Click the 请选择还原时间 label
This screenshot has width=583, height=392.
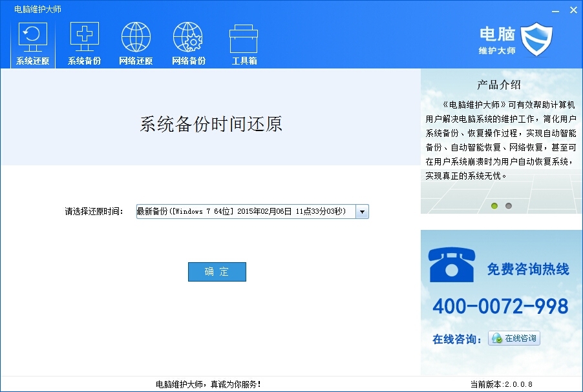pos(94,212)
